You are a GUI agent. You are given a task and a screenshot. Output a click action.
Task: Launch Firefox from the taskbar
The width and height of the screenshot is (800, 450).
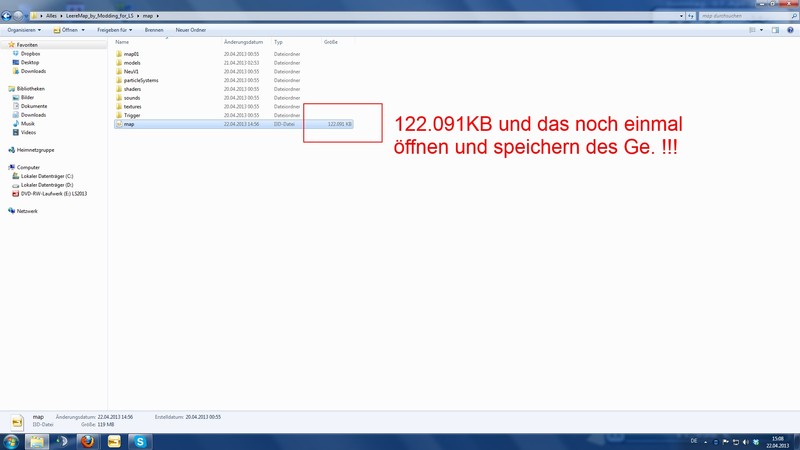88,442
